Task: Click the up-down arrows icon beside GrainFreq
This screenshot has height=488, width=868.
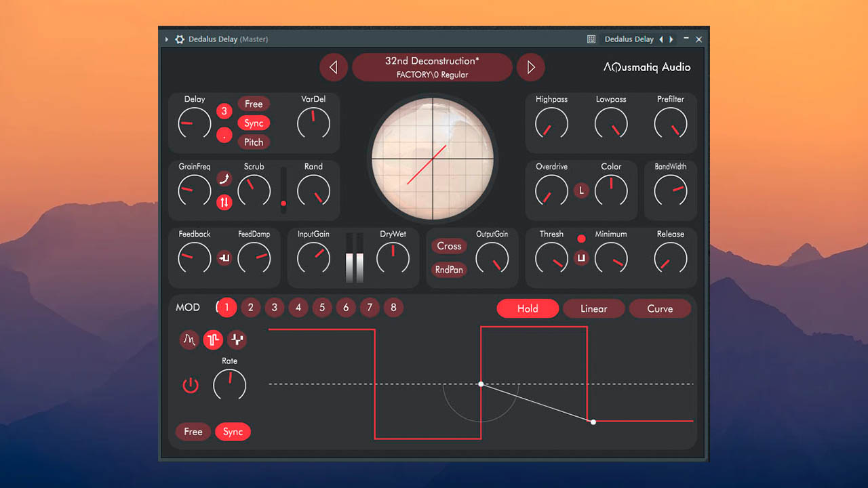Action: click(224, 202)
